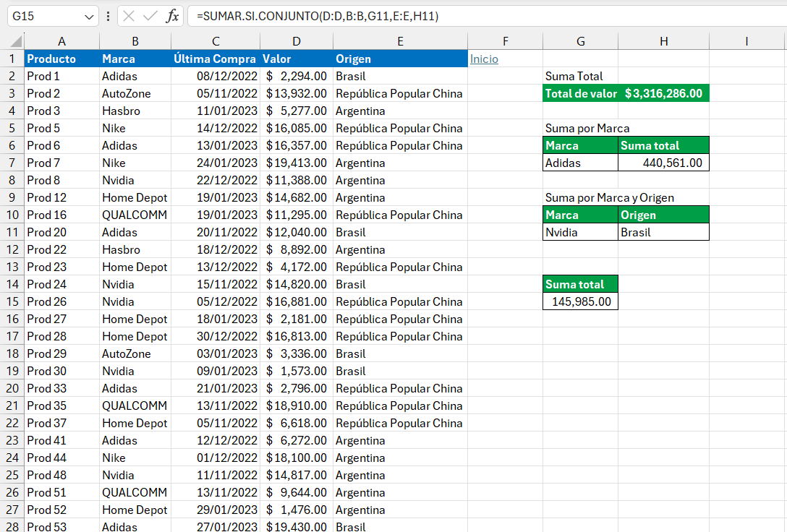Viewport: 787px width, 532px height.
Task: Click the Insert Function fx icon
Action: [172, 16]
